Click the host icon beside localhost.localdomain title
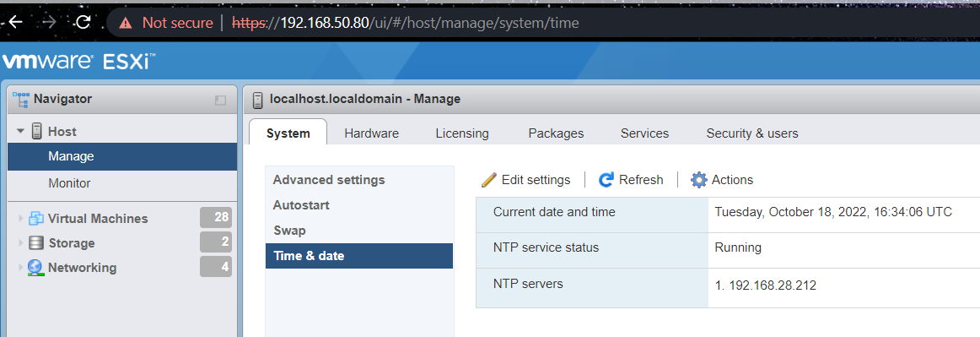Screen dimensions: 980x337 coord(257,100)
